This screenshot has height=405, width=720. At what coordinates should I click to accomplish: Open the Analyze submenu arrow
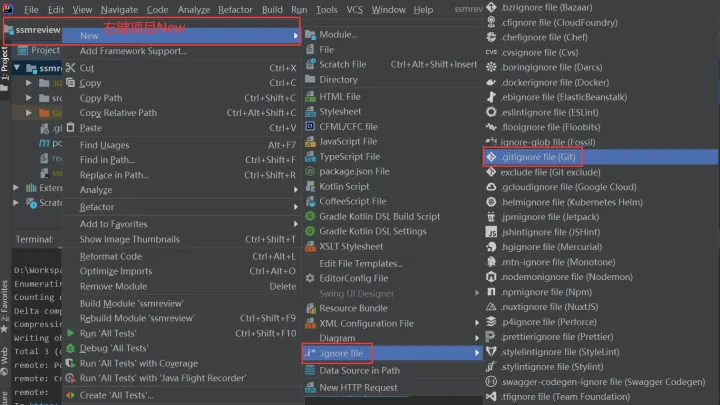[295, 190]
